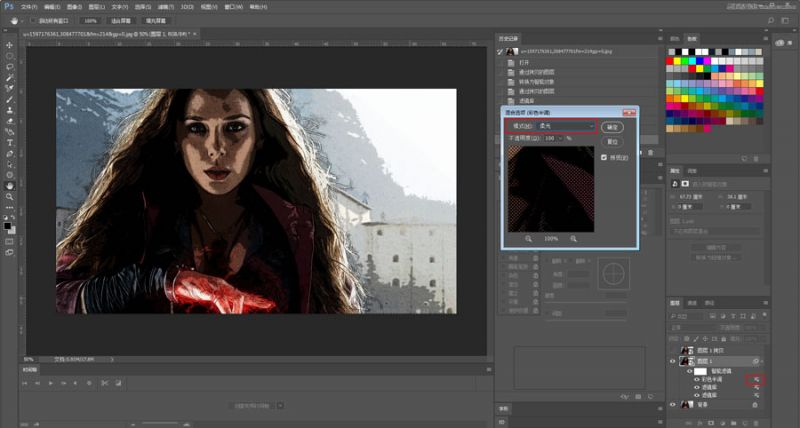Zoom in the blending options preview
The height and width of the screenshot is (428, 800).
click(574, 239)
